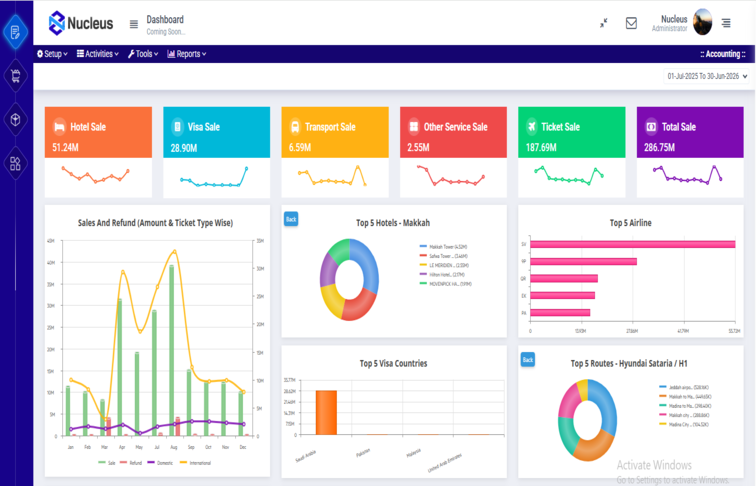Open the shopping cart sidebar icon
This screenshot has height=486, width=756.
click(15, 76)
